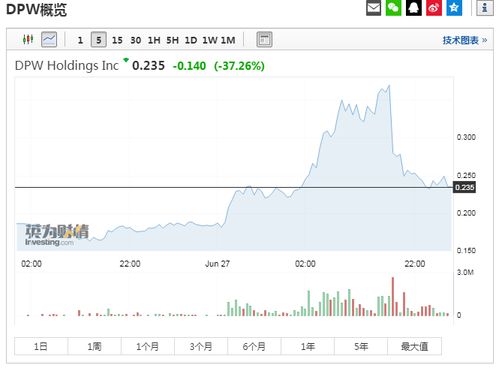Set the chart interval to 1M
499x368 pixels.
tap(228, 40)
